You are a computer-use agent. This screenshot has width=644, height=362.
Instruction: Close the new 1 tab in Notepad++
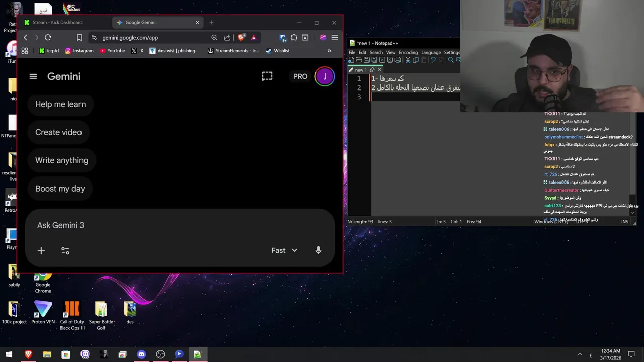pyautogui.click(x=379, y=70)
